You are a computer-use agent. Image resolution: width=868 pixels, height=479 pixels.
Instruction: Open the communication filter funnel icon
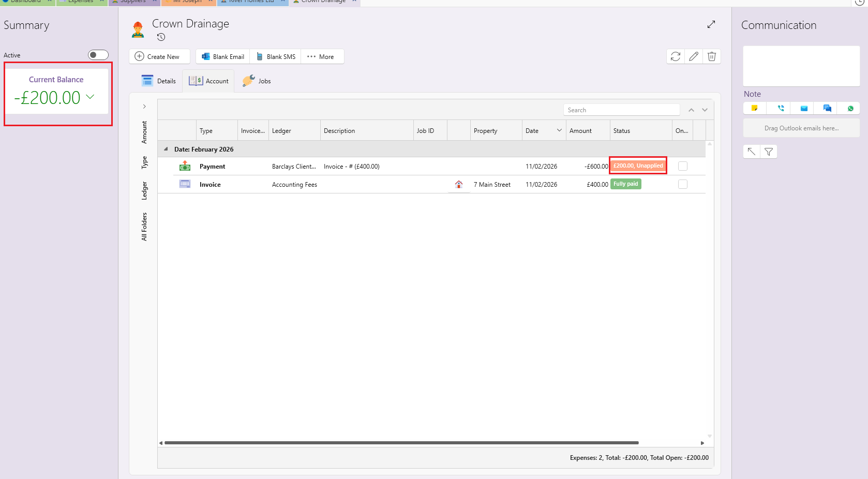[769, 152]
